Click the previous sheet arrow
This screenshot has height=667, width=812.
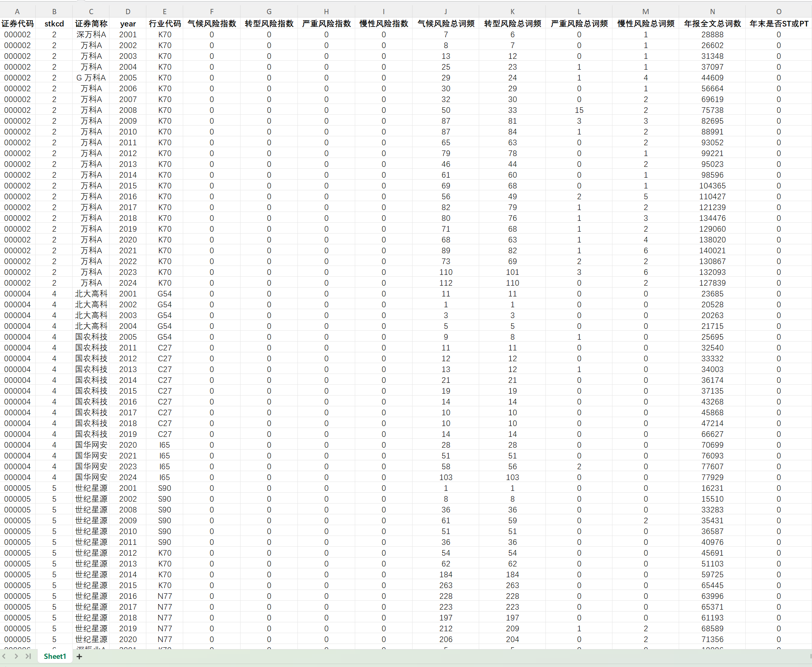pos(4,656)
